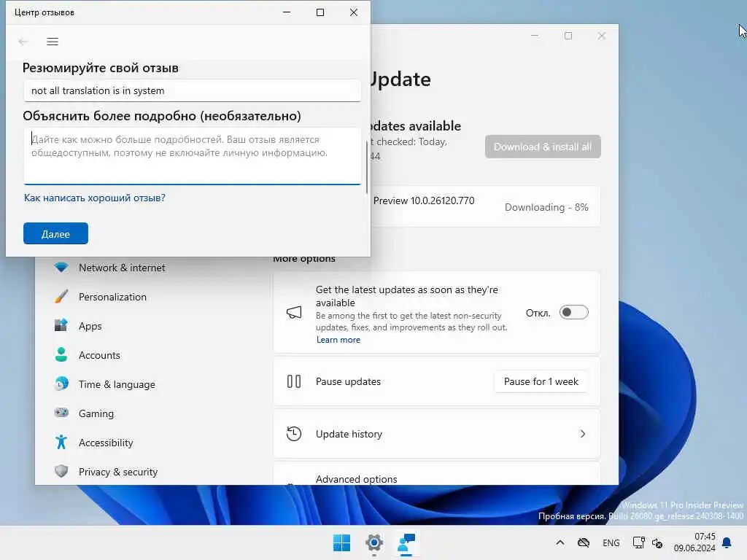Close the Settings window

[602, 36]
